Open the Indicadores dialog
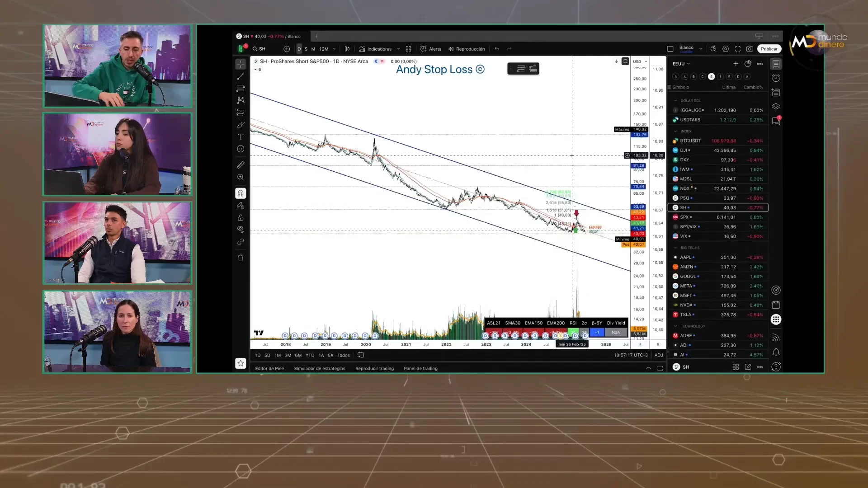The image size is (868, 488). tap(375, 49)
